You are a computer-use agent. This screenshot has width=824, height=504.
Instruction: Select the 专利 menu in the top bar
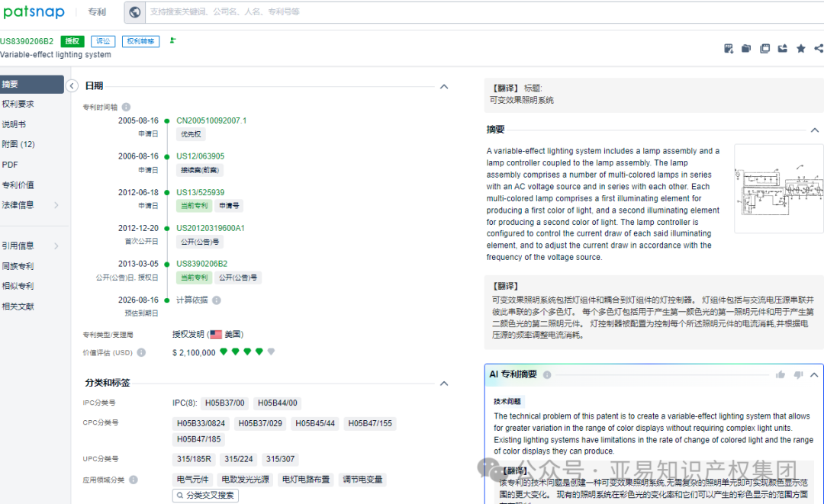pyautogui.click(x=97, y=12)
